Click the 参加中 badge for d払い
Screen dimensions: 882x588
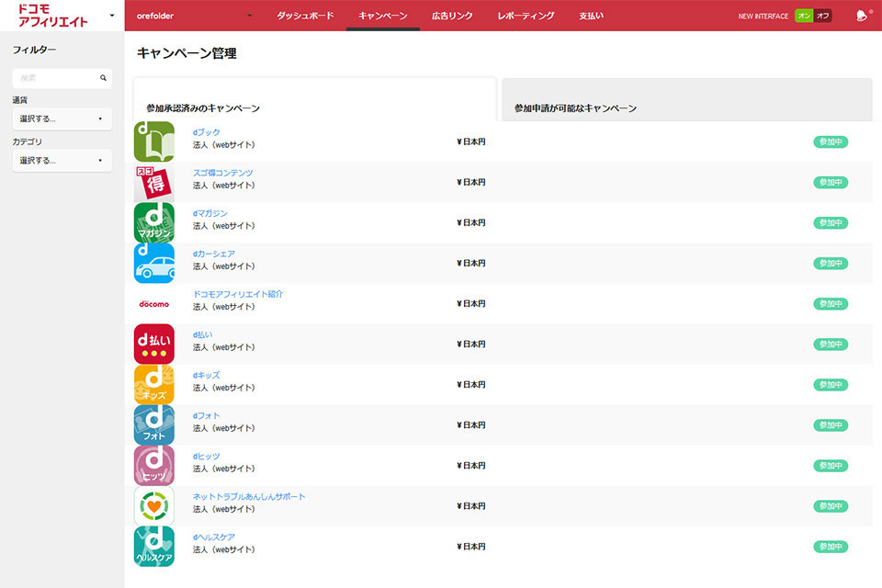831,345
